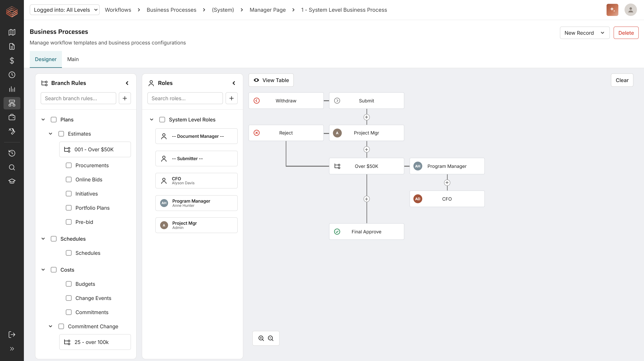Check the Online Bids checkbox
This screenshot has height=361, width=644.
pyautogui.click(x=69, y=179)
